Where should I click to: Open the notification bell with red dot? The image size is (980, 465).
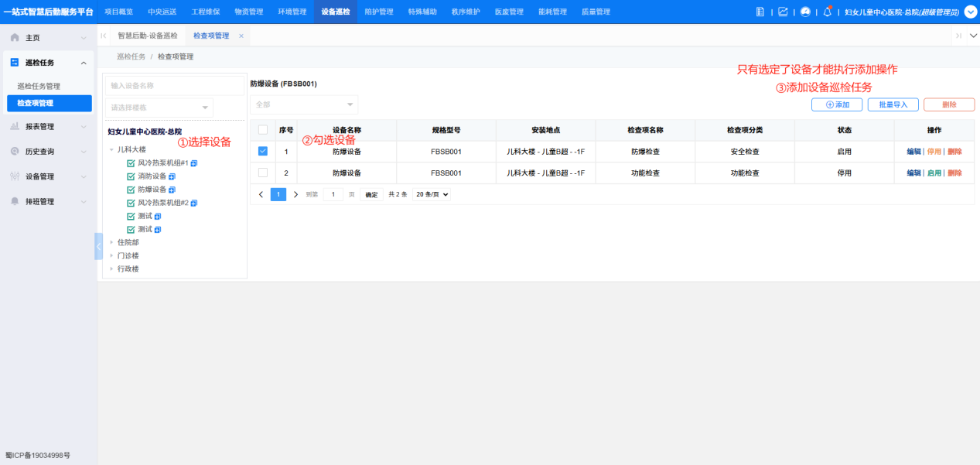828,12
